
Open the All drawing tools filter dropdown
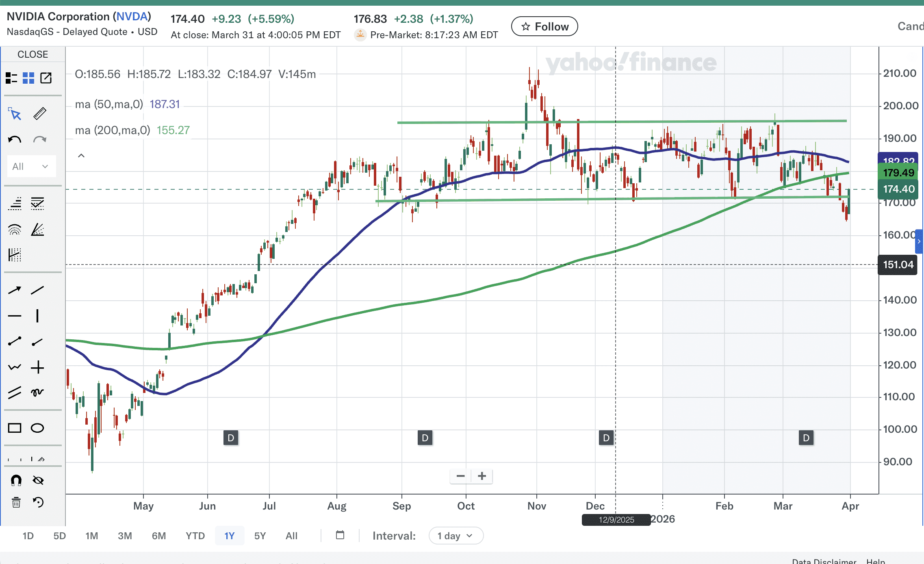(x=31, y=167)
